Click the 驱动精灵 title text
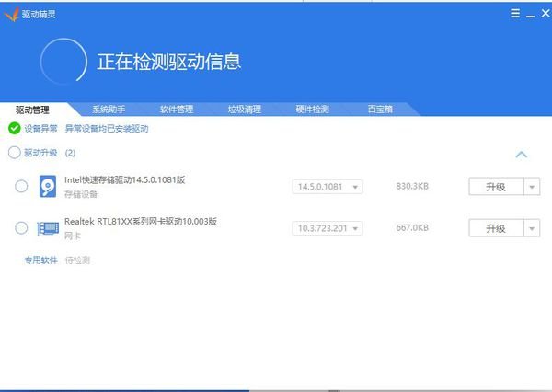Screen dimensions: 552x392 [39, 14]
